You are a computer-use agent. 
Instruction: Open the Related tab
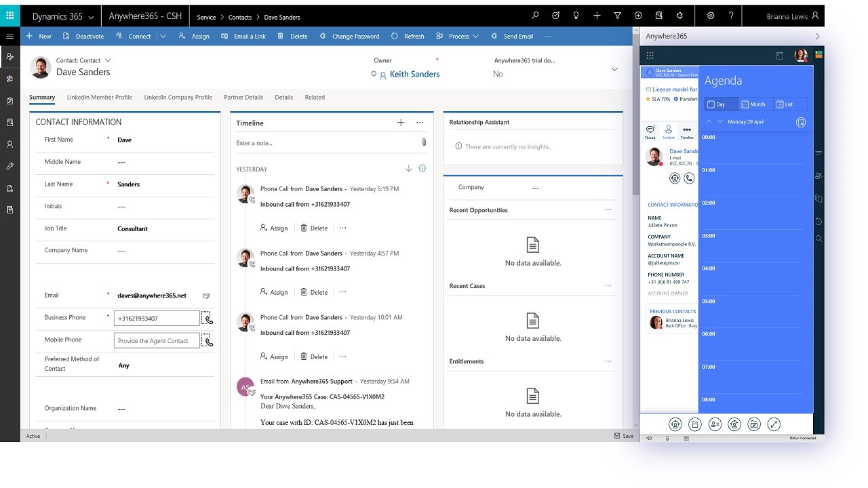[315, 98]
